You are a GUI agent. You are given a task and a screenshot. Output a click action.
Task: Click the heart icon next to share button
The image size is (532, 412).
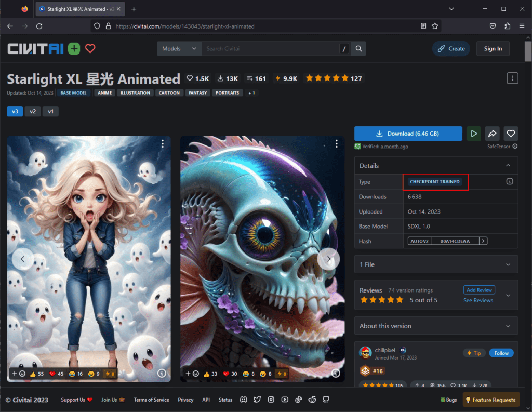511,134
